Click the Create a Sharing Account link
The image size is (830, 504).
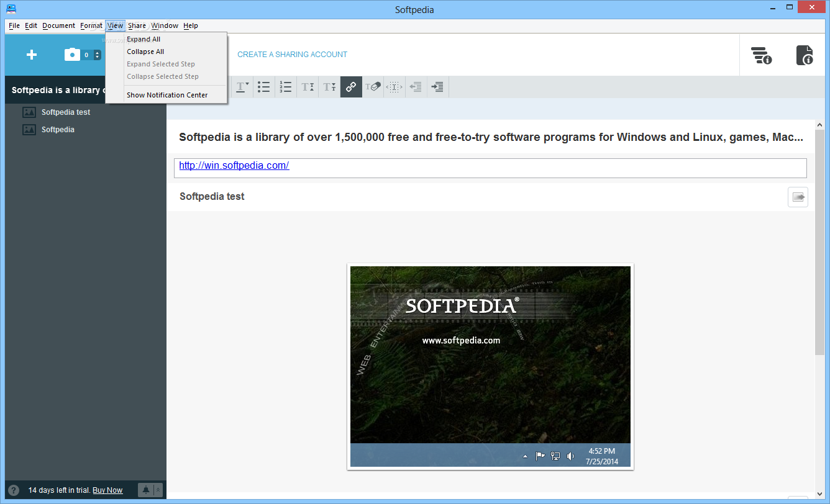(293, 55)
